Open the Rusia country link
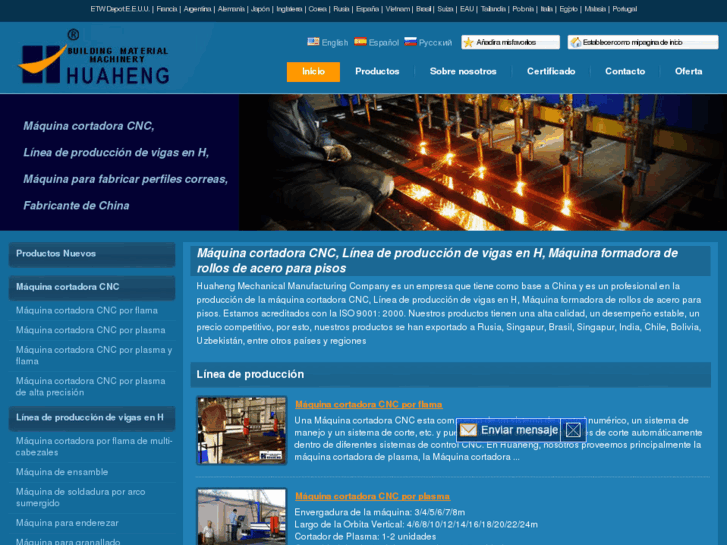This screenshot has height=545, width=727. (x=341, y=9)
